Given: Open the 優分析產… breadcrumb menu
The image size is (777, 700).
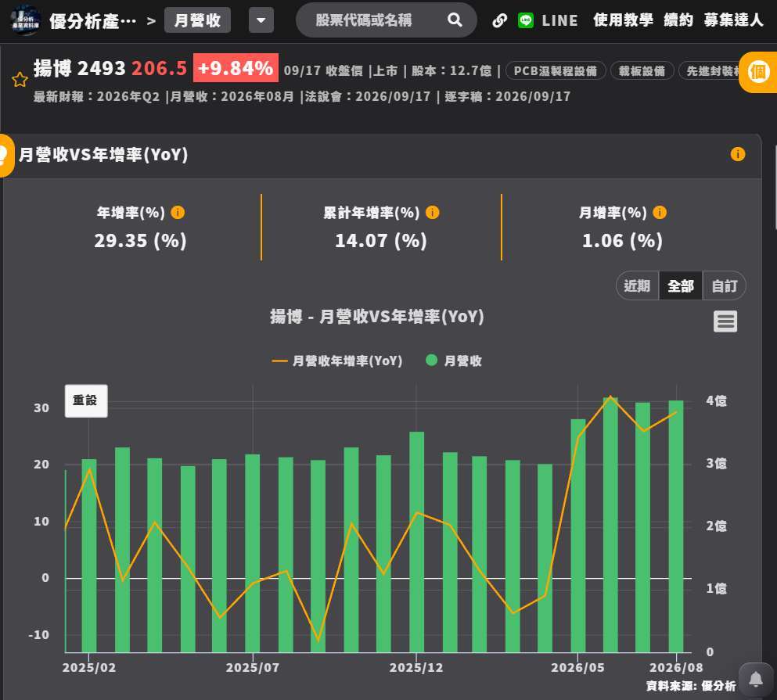Looking at the screenshot, I should pos(92,21).
